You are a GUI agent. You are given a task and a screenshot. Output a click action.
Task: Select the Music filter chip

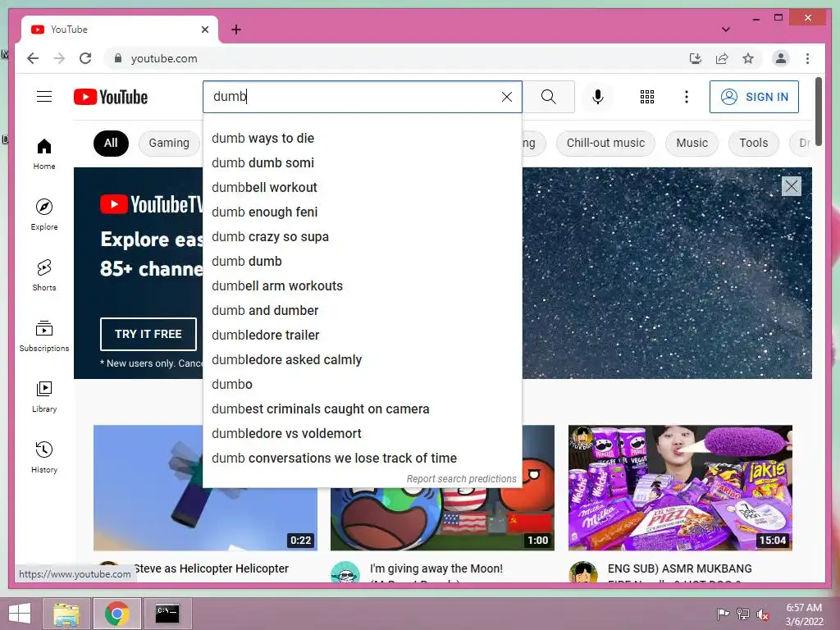point(692,143)
